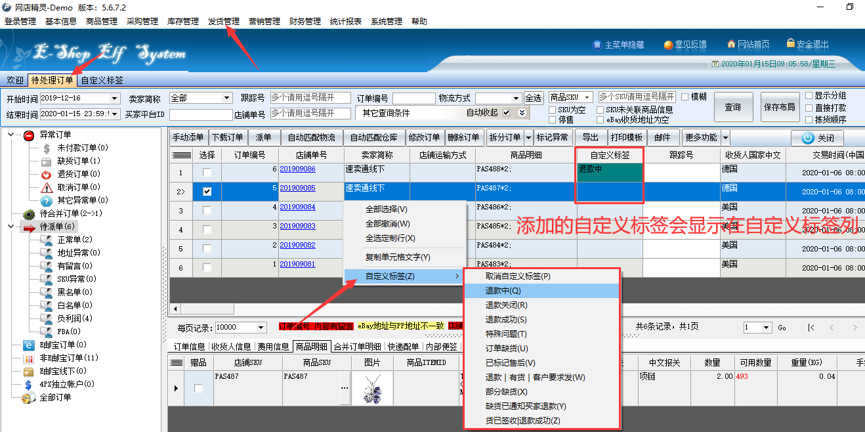Enable the 模糊 fuzzy search checkbox
Screen dimensions: 865x432
tap(685, 97)
